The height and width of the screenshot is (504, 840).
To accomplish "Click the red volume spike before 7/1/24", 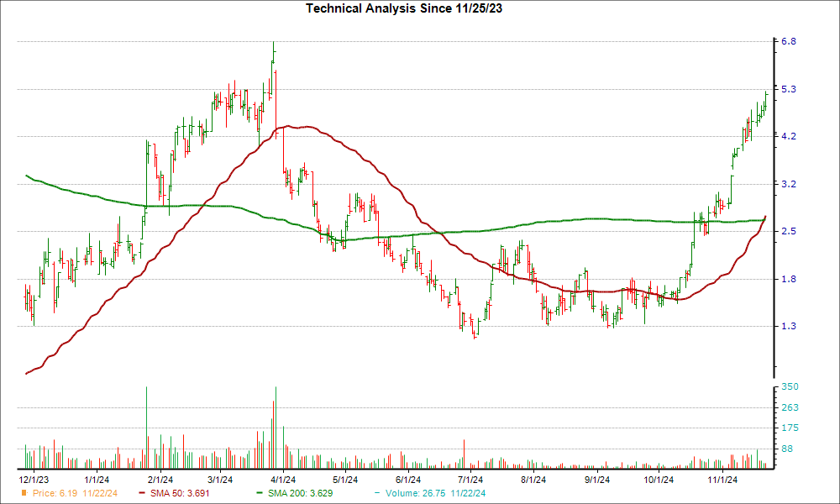I will coord(464,454).
